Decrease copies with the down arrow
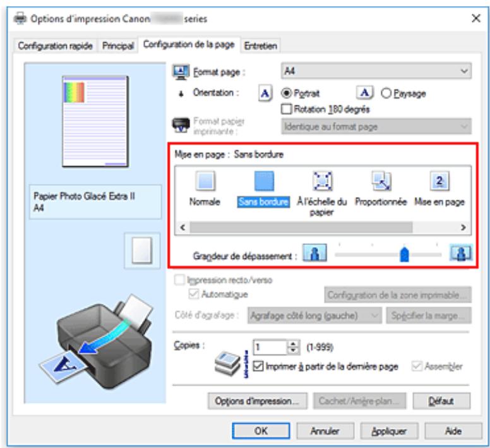 pos(293,351)
